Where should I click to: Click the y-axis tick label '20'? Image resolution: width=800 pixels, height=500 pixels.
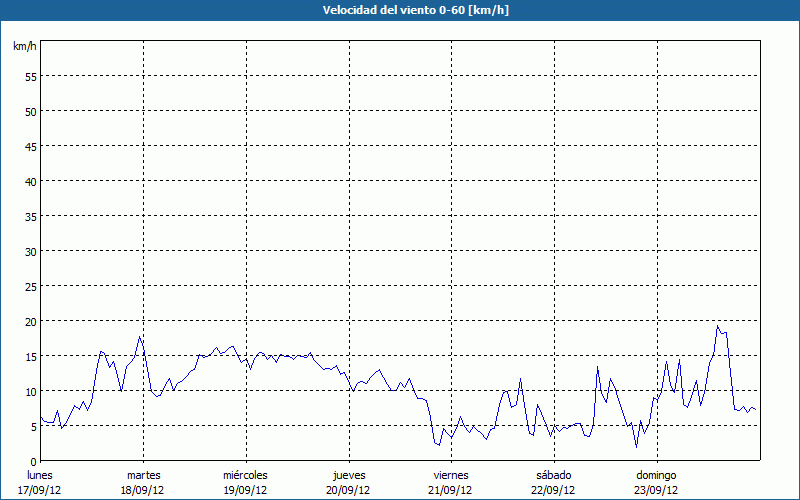(x=30, y=321)
